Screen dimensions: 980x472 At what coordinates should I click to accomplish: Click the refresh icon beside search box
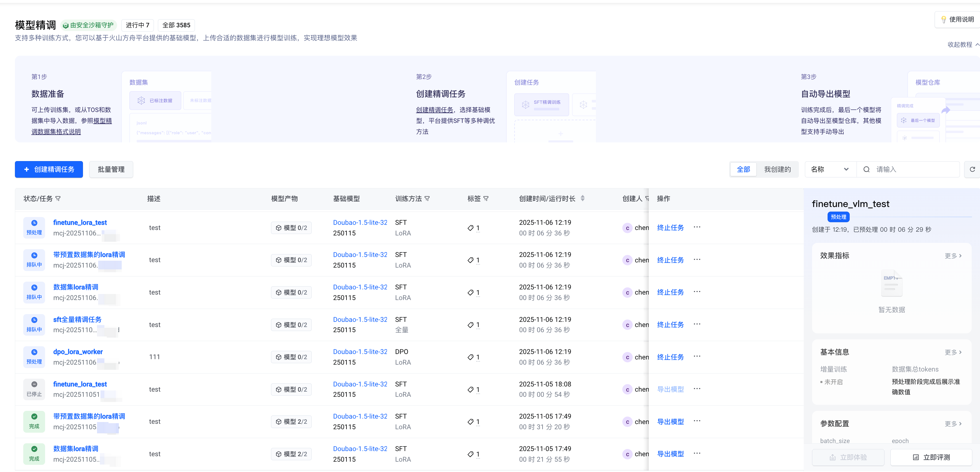(x=972, y=169)
